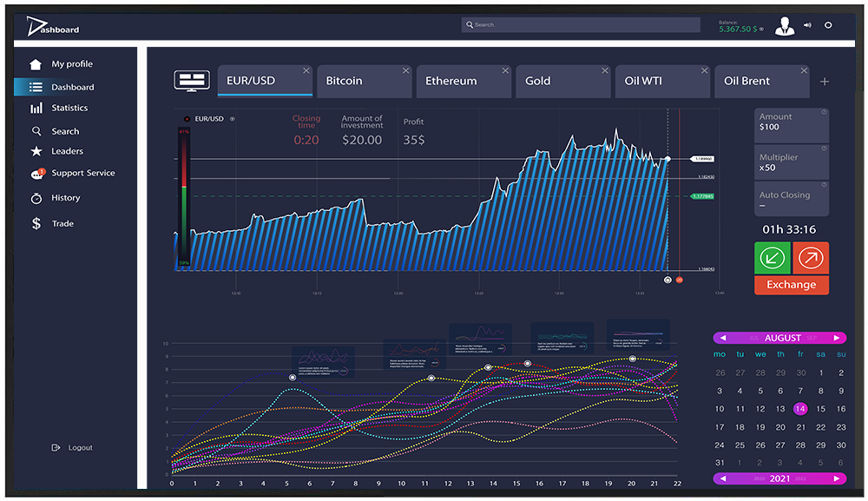Open the Multiplier x50 field
The height and width of the screenshot is (501, 868).
(x=791, y=162)
